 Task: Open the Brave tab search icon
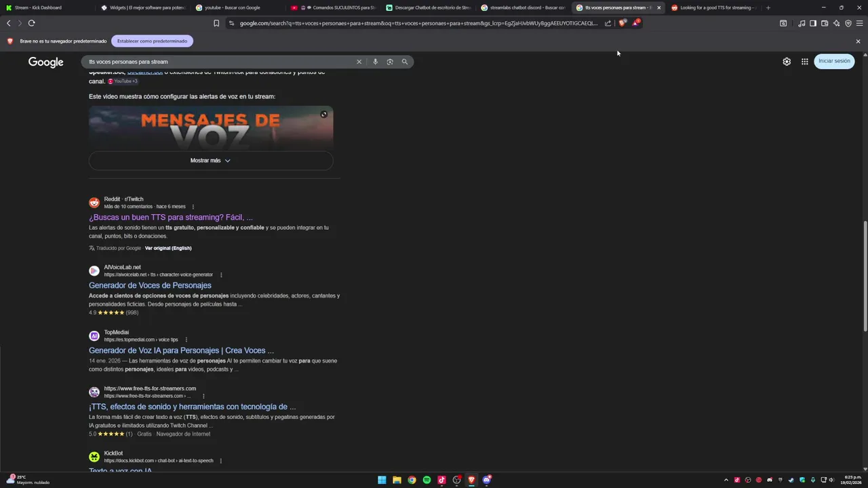(x=783, y=23)
